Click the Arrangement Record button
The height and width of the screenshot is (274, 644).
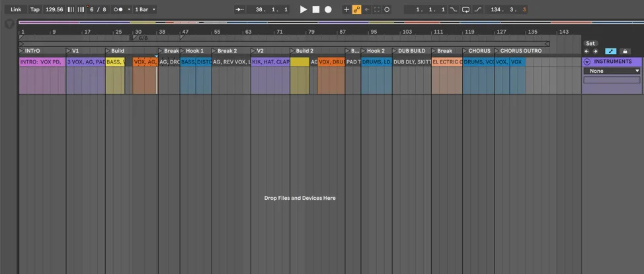coord(328,9)
